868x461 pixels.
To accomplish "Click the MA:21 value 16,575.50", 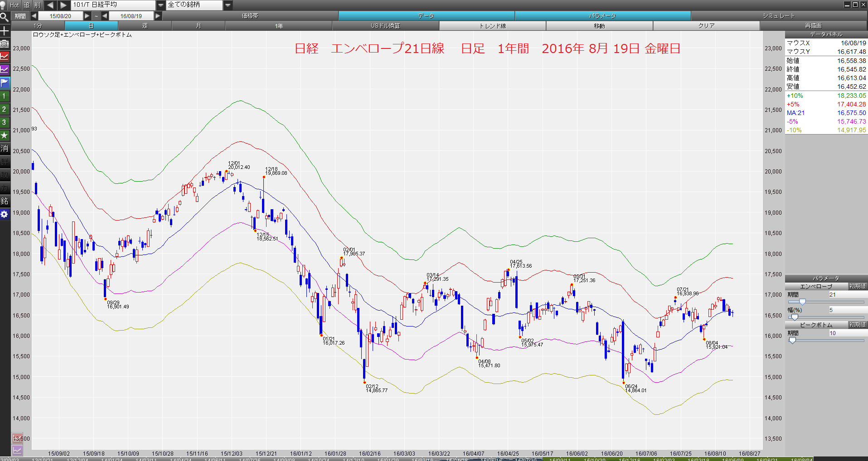I will 851,113.
